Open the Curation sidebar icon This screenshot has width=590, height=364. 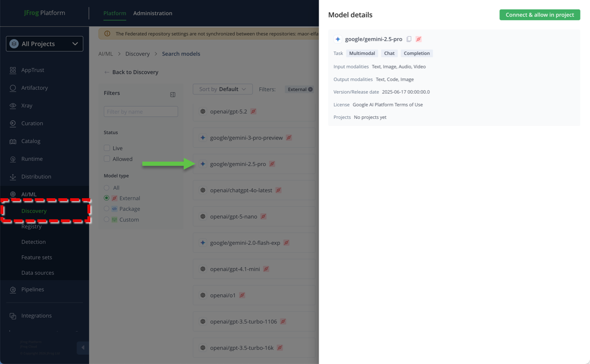[13, 123]
